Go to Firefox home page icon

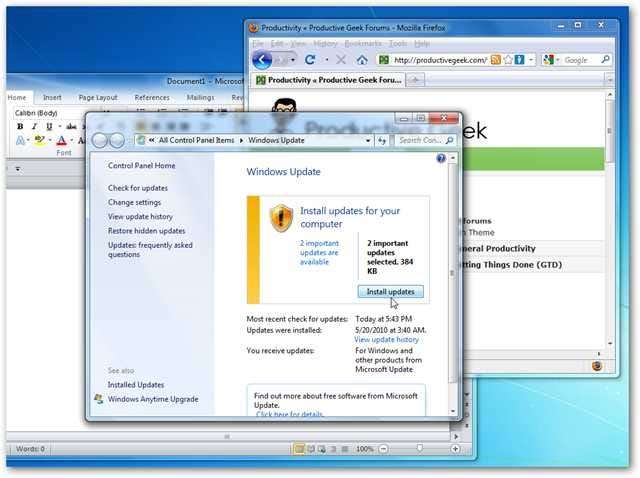[x=362, y=60]
